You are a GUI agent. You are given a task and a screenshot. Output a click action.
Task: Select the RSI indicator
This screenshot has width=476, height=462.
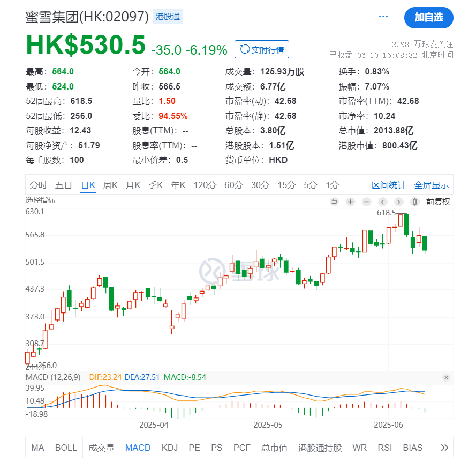pos(385,448)
